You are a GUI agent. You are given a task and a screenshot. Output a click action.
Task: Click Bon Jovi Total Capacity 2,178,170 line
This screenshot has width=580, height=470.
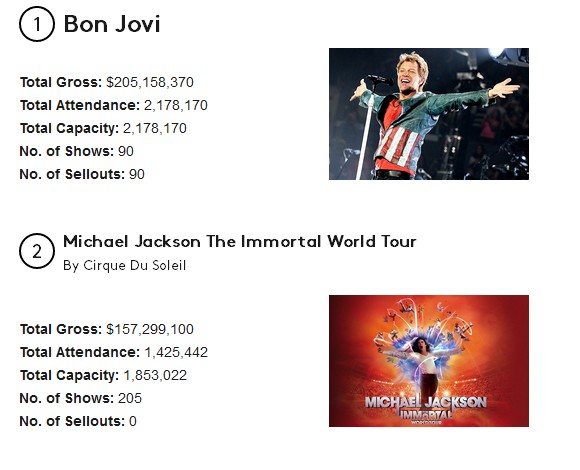click(x=103, y=128)
